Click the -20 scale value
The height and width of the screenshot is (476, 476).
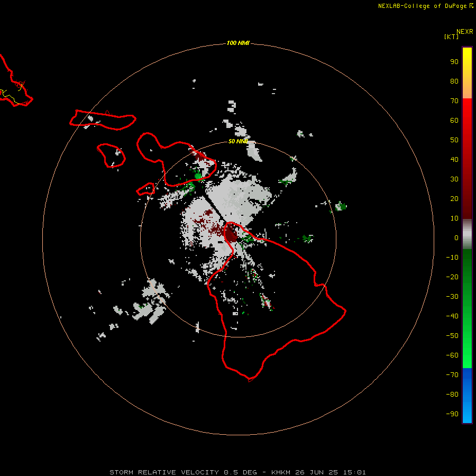pyautogui.click(x=452, y=277)
